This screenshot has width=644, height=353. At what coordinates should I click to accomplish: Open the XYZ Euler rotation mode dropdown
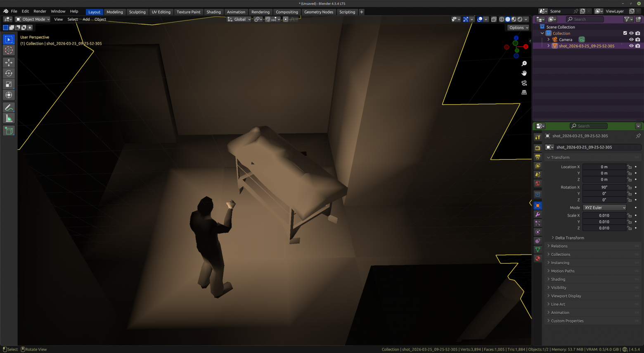(605, 208)
